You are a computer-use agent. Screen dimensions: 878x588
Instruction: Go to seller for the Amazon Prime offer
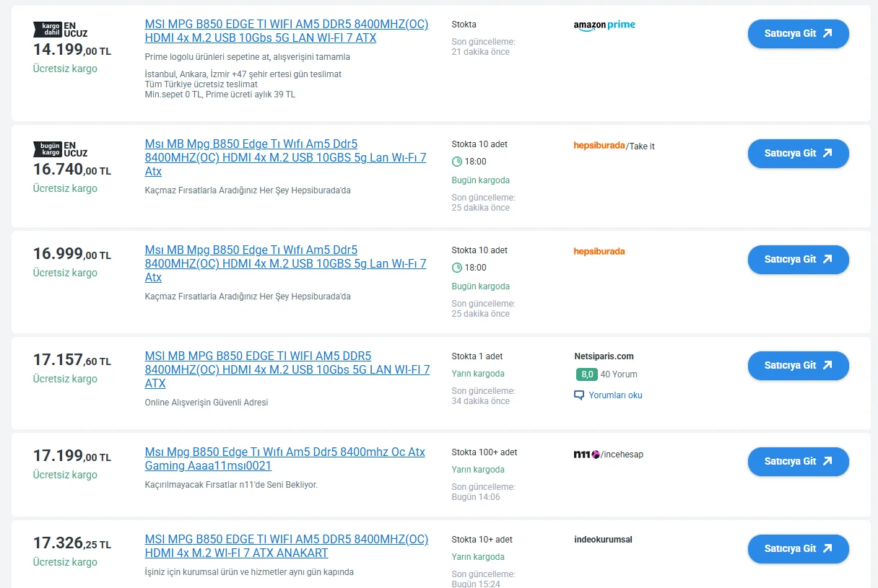point(798,33)
